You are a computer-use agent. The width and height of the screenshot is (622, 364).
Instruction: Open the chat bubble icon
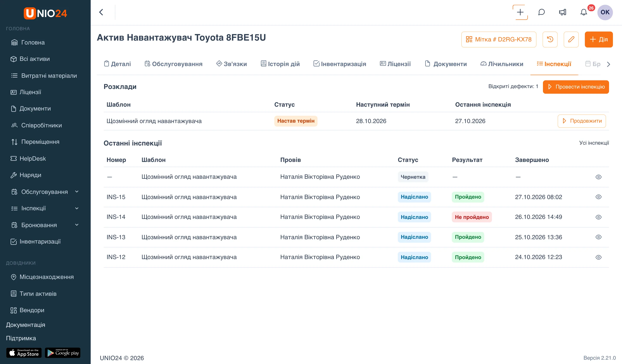click(x=541, y=12)
